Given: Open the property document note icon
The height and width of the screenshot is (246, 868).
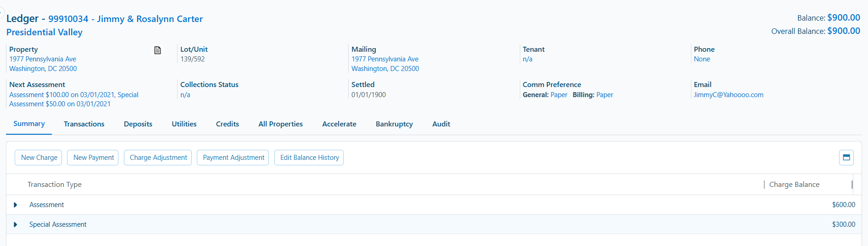Looking at the screenshot, I should coord(157,50).
